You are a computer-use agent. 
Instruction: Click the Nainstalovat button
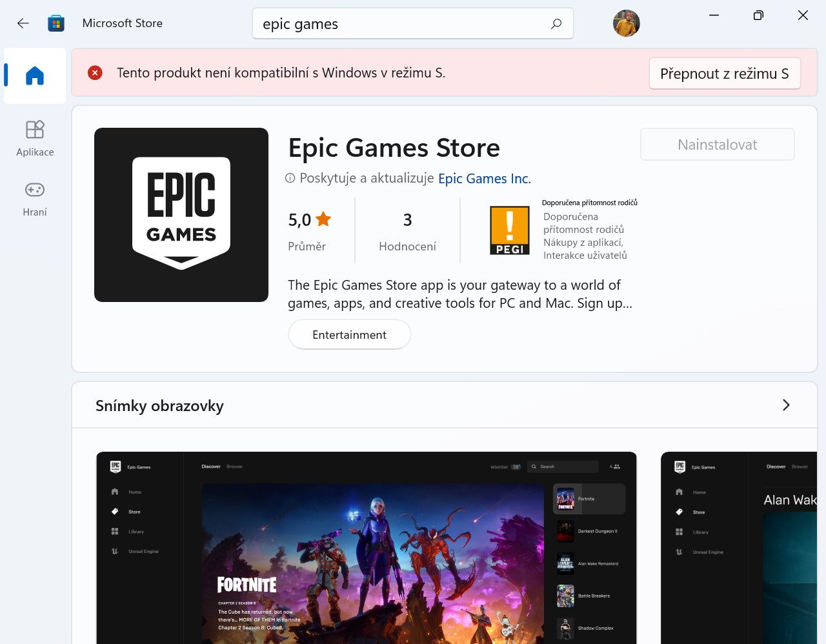pyautogui.click(x=718, y=145)
